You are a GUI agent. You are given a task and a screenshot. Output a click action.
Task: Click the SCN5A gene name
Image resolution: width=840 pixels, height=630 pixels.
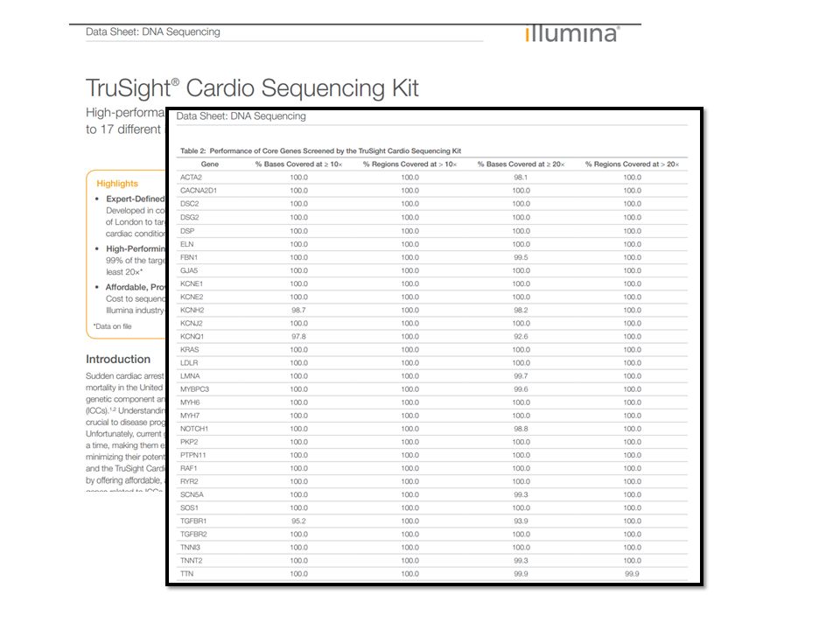tap(192, 494)
